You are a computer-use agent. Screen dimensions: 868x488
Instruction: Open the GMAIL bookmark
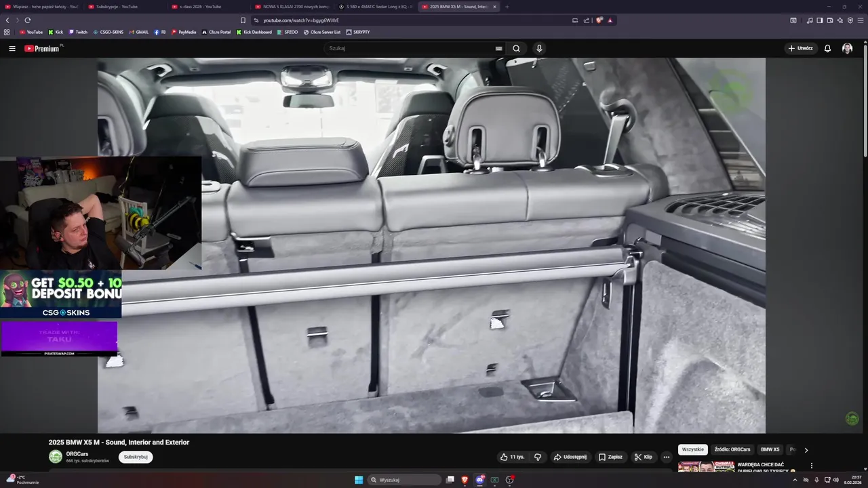click(138, 32)
